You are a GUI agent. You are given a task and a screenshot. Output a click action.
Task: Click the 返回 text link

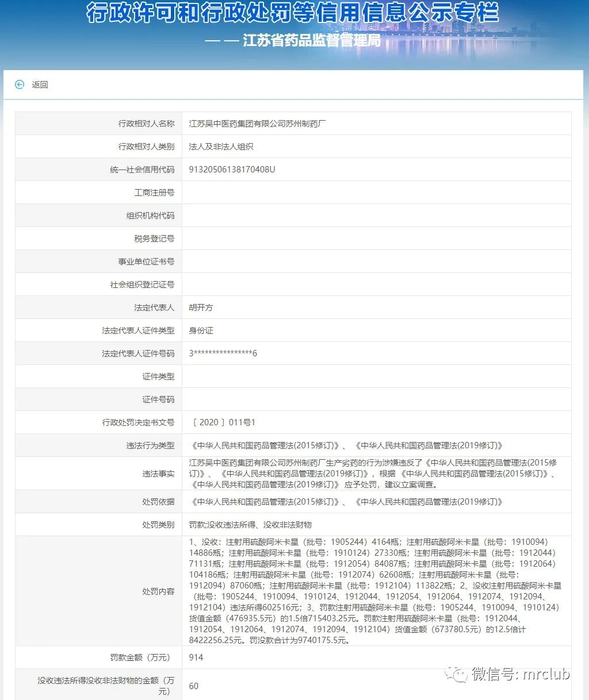coord(40,84)
